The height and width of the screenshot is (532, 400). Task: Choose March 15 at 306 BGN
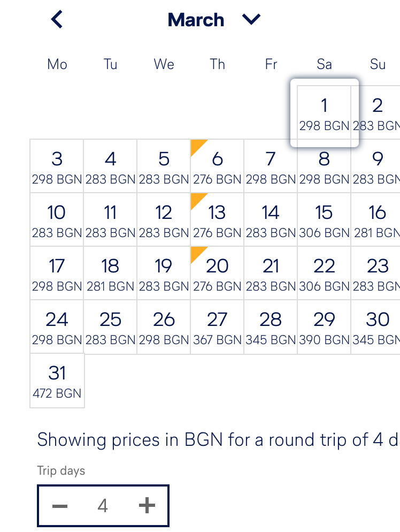click(x=324, y=220)
